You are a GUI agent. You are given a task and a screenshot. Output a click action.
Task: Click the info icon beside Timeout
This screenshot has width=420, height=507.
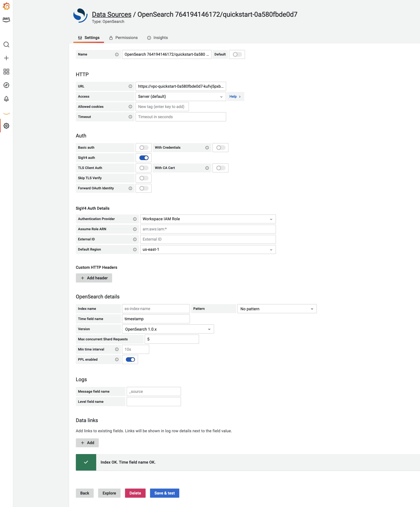[x=130, y=117]
